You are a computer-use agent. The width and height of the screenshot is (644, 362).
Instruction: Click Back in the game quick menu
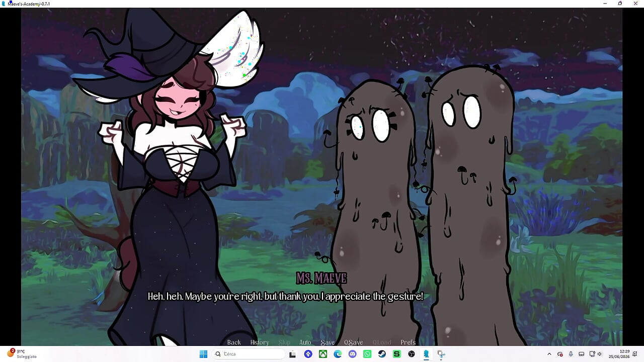tap(234, 342)
